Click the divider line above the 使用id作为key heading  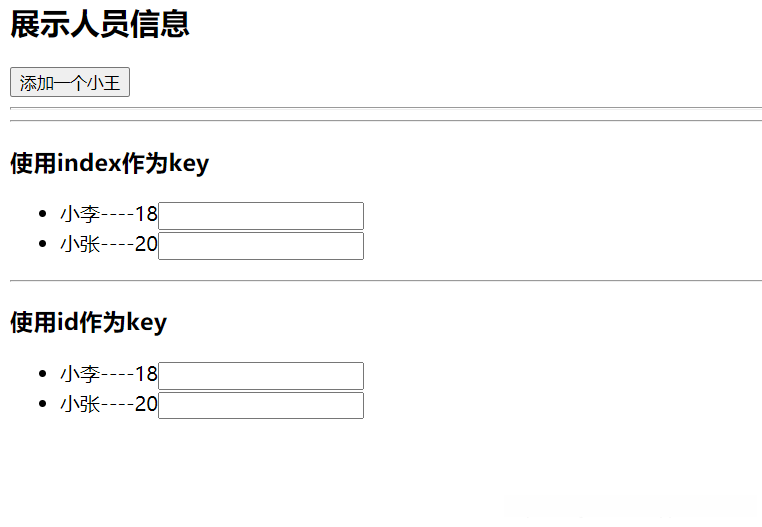[385, 281]
